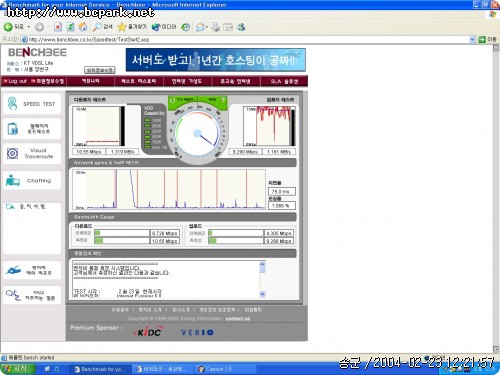
Task: Click the Help button above gauge
Action: [x=213, y=99]
